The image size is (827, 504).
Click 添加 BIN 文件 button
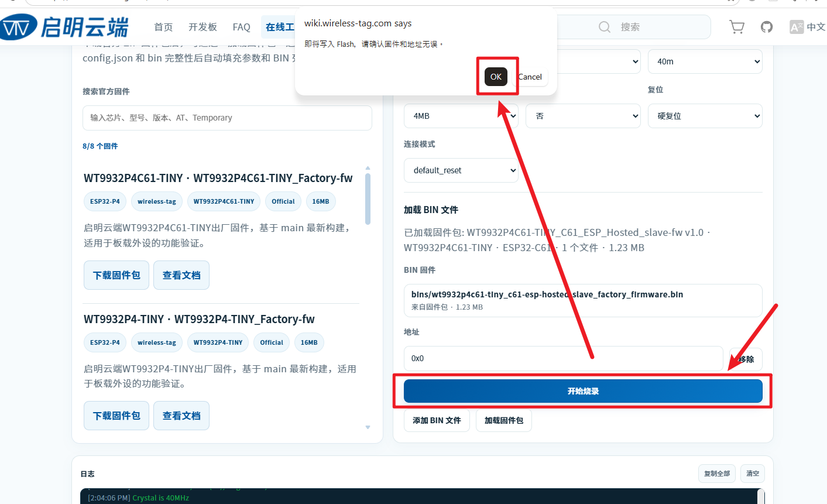(437, 420)
